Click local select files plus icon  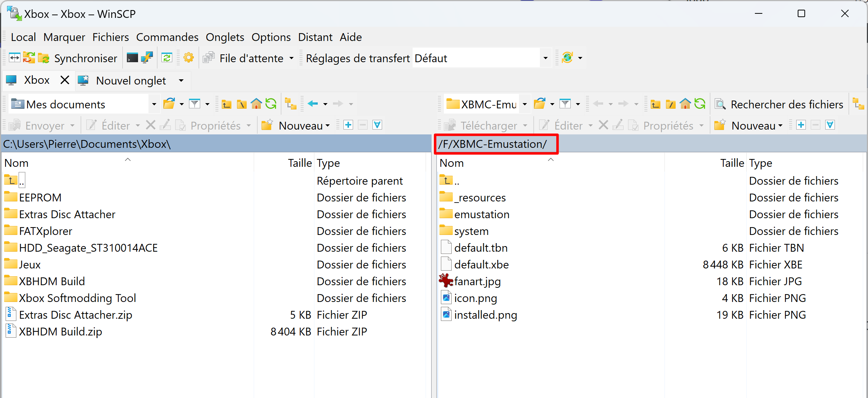(x=348, y=125)
